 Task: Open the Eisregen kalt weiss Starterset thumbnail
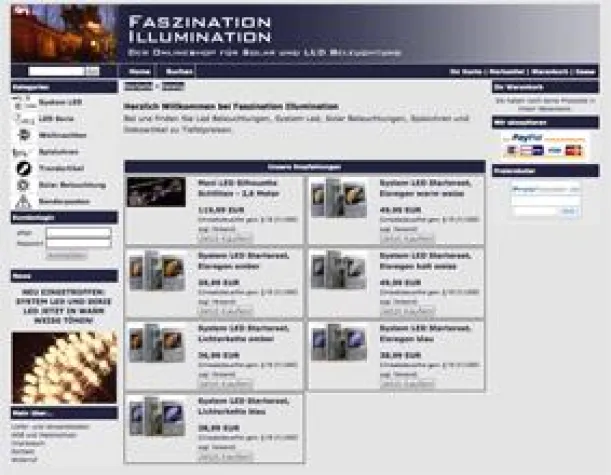click(339, 270)
